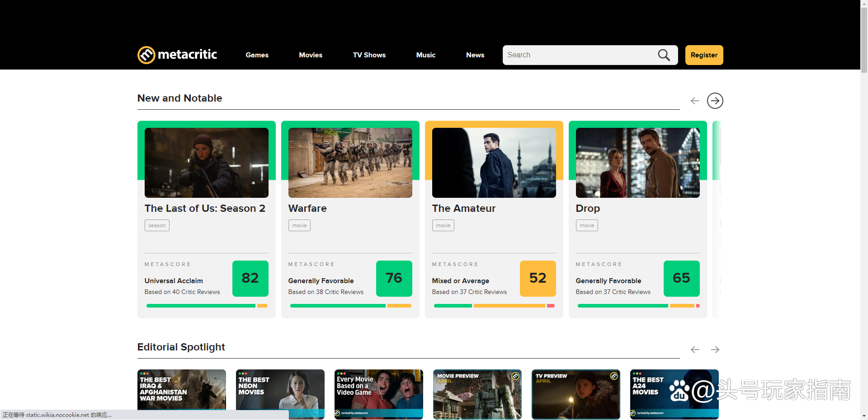Open the Games menu
Viewport: 868px width, 420px height.
(x=257, y=55)
